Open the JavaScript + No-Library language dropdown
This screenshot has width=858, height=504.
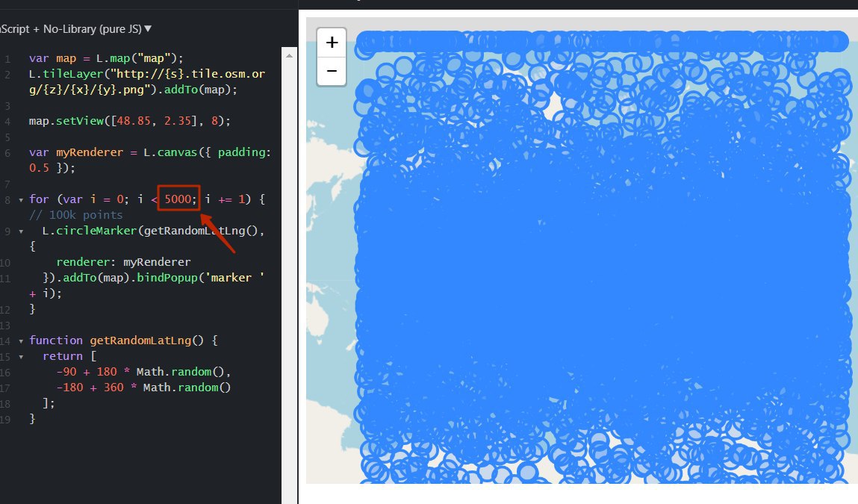75,29
